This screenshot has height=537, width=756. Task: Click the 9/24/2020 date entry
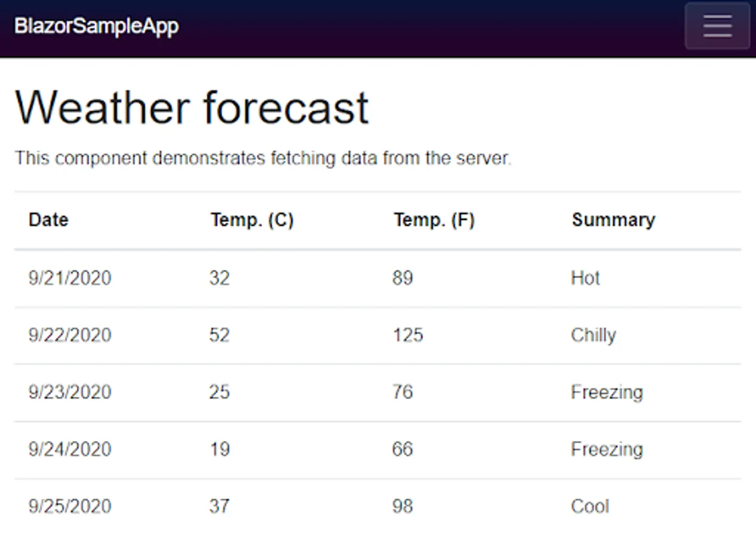[x=69, y=449]
